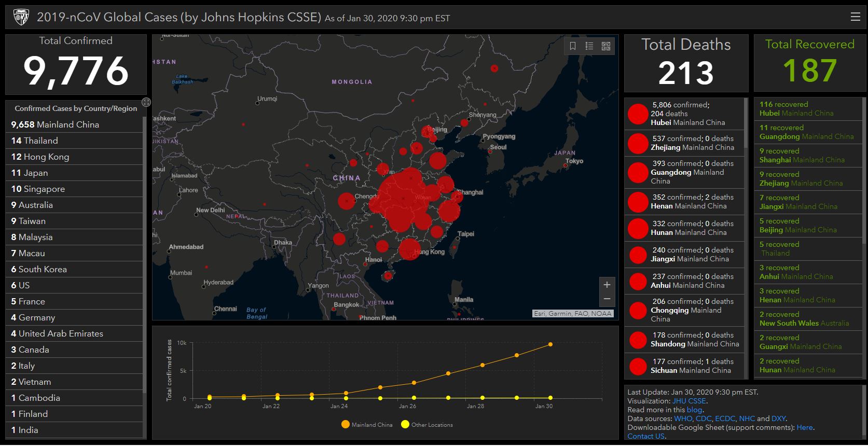Open the Google Sheet 'Here' link
Image resolution: width=868 pixels, height=447 pixels.
point(805,427)
